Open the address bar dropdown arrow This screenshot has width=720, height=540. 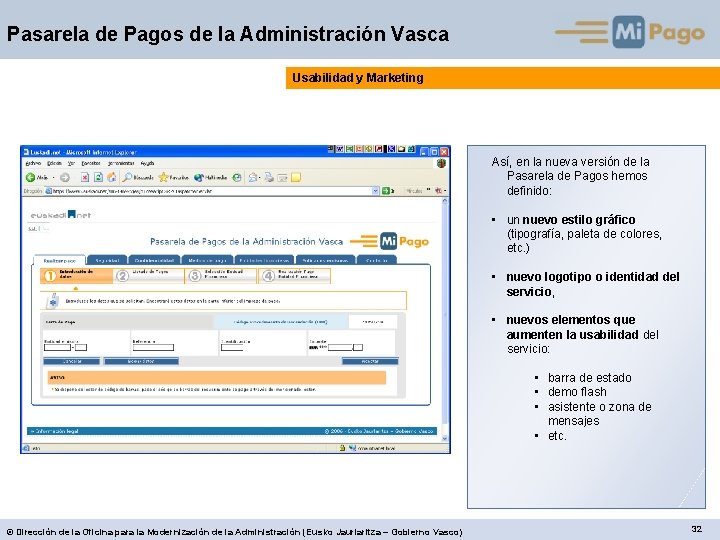375,191
